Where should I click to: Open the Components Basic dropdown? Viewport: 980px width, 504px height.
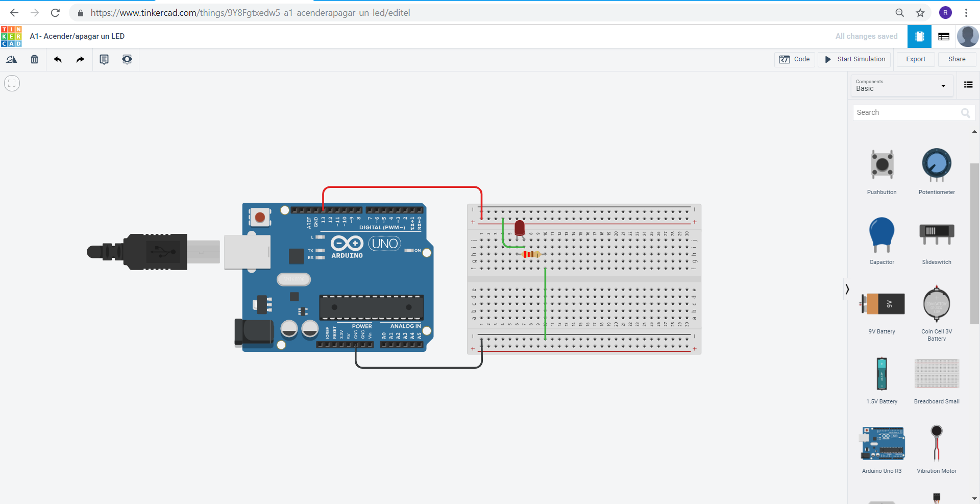click(x=902, y=85)
